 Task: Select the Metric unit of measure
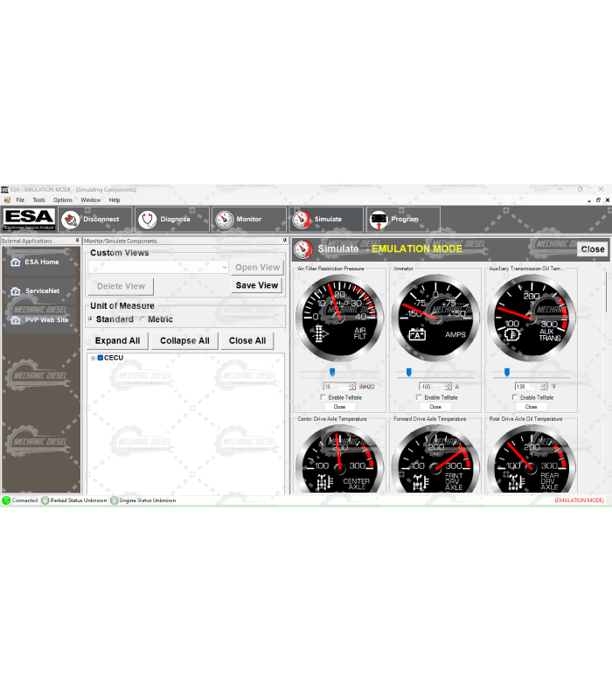tap(143, 319)
